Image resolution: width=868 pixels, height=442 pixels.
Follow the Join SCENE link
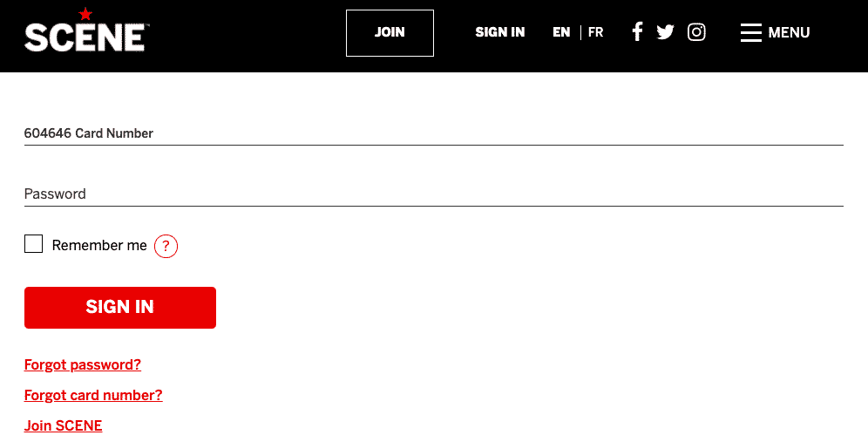click(x=63, y=425)
